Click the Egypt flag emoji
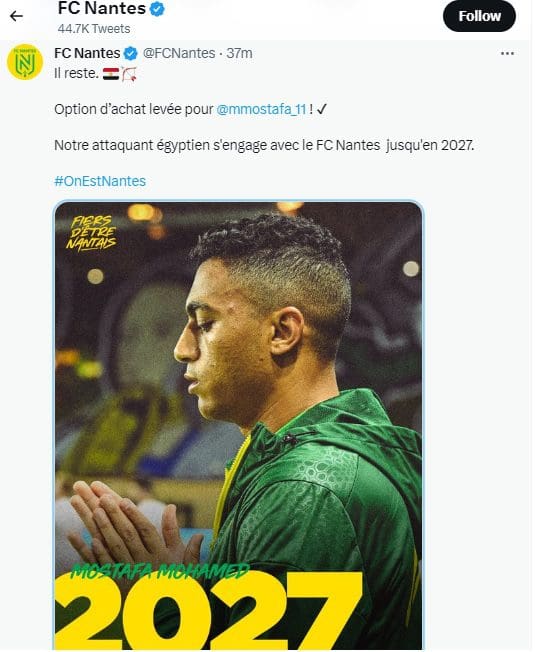This screenshot has width=541, height=652. pyautogui.click(x=111, y=74)
